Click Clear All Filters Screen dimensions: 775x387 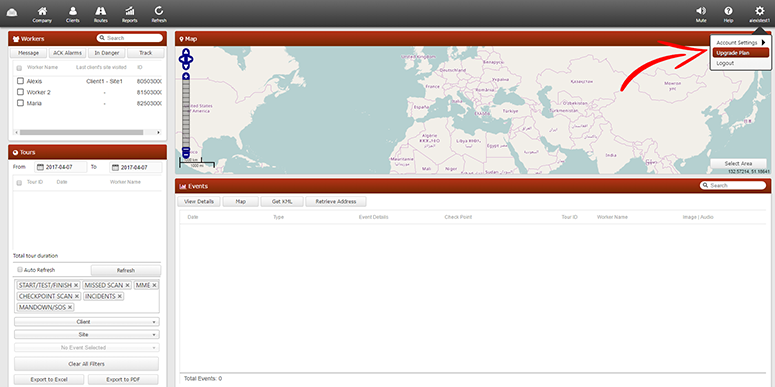(x=86, y=364)
